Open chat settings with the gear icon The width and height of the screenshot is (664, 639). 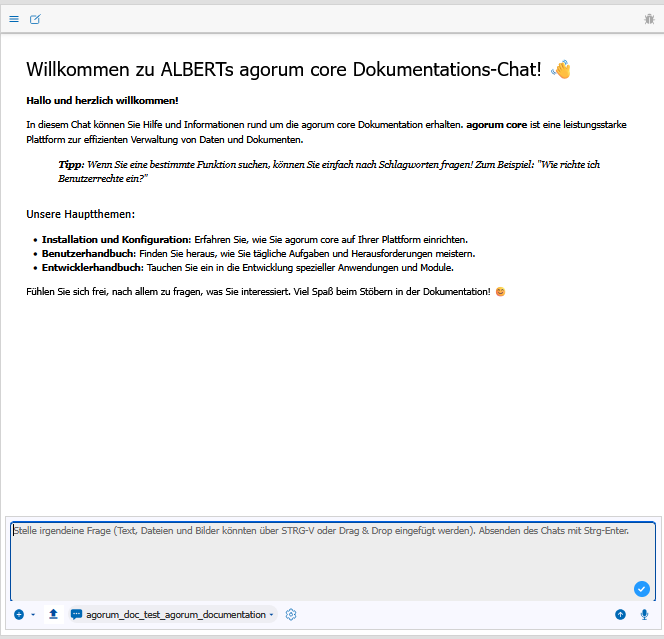(x=291, y=614)
